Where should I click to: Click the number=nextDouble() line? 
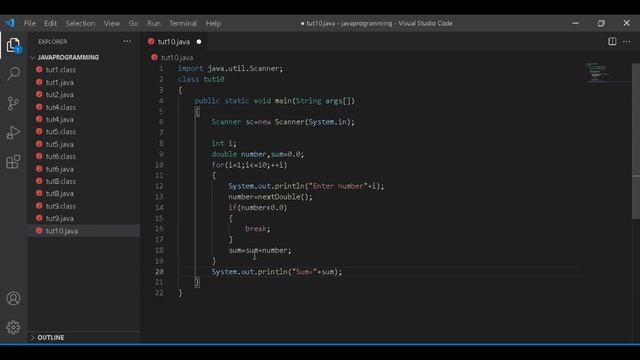pos(270,197)
